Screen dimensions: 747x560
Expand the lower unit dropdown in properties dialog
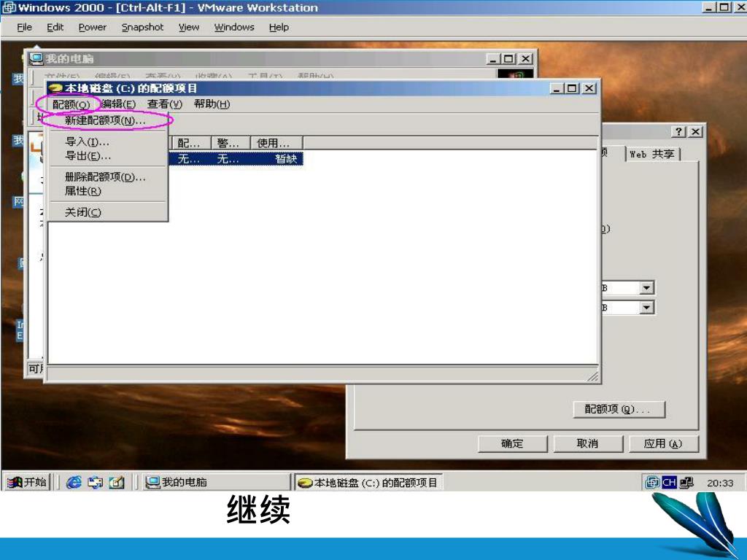(x=646, y=308)
